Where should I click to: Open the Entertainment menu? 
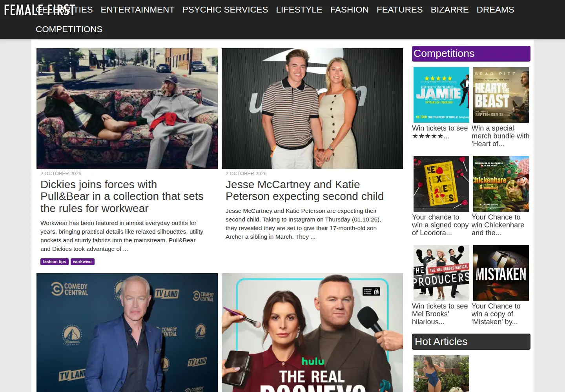(x=137, y=10)
